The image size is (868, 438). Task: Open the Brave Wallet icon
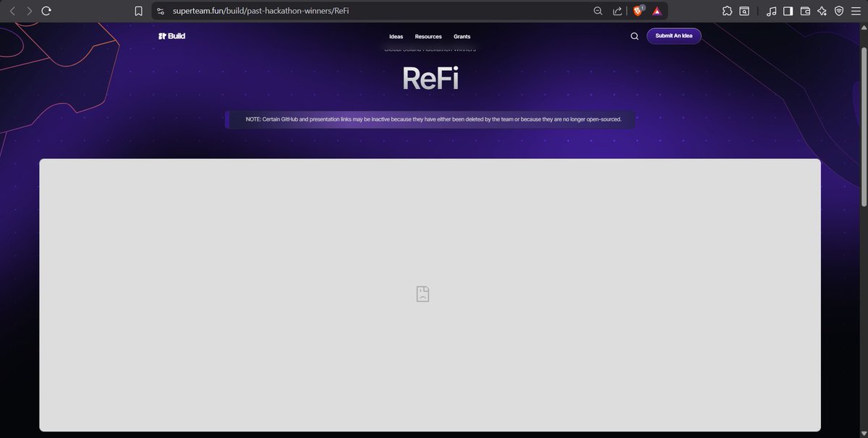805,11
